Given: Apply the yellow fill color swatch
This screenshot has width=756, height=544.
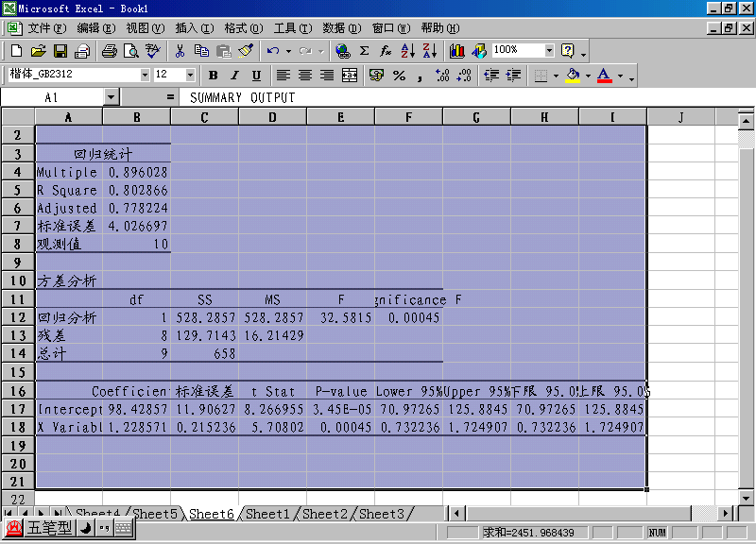Looking at the screenshot, I should [x=572, y=76].
